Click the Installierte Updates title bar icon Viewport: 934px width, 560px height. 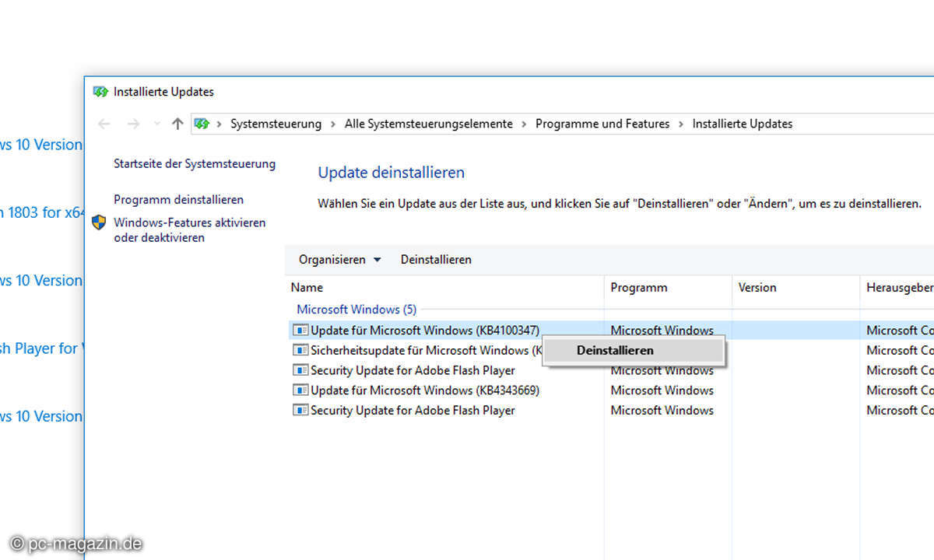[x=100, y=92]
